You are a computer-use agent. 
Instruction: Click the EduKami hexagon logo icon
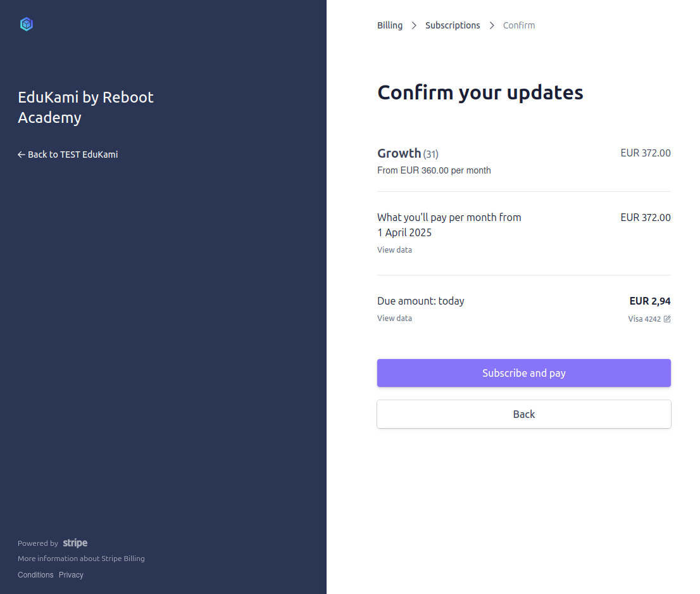click(x=26, y=25)
